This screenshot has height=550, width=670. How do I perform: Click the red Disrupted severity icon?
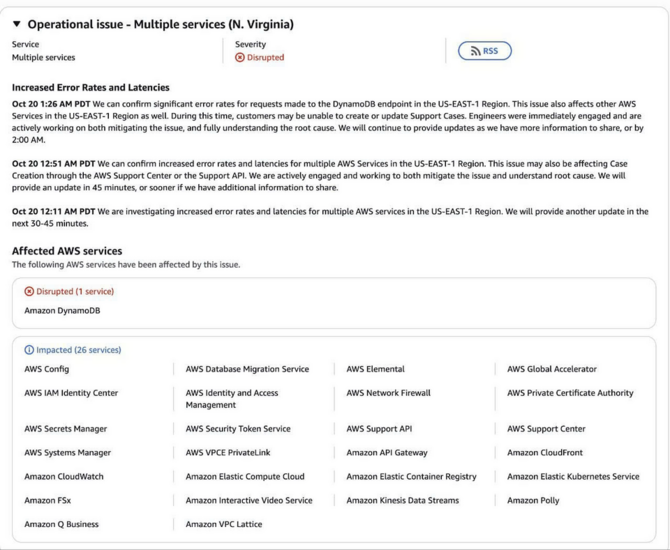(x=240, y=58)
